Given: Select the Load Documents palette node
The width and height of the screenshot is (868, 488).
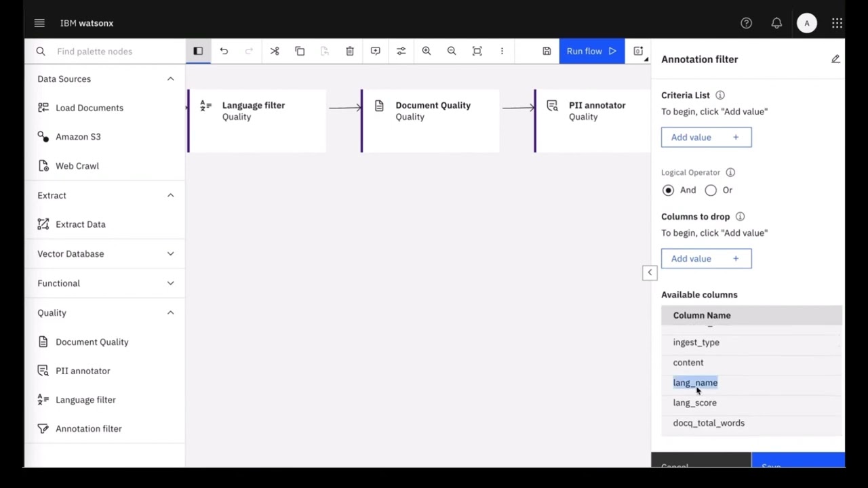Looking at the screenshot, I should (104, 108).
